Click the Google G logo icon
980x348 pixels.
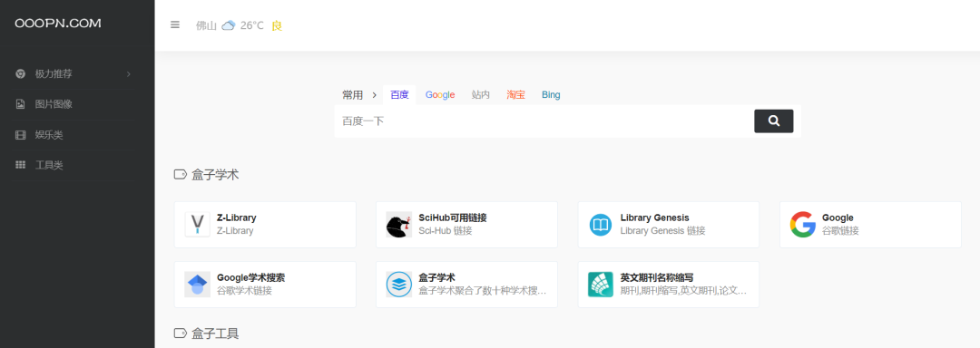802,225
